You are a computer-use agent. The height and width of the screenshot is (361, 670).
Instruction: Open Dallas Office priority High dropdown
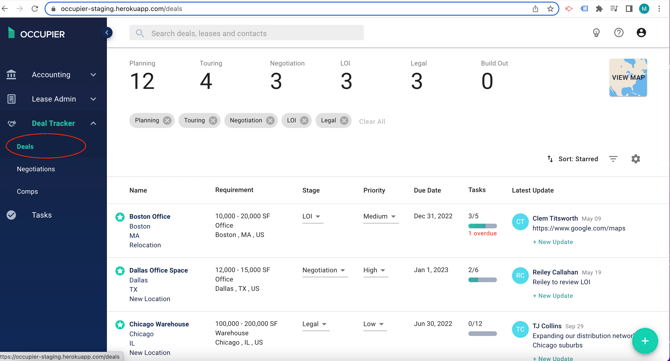pos(375,270)
